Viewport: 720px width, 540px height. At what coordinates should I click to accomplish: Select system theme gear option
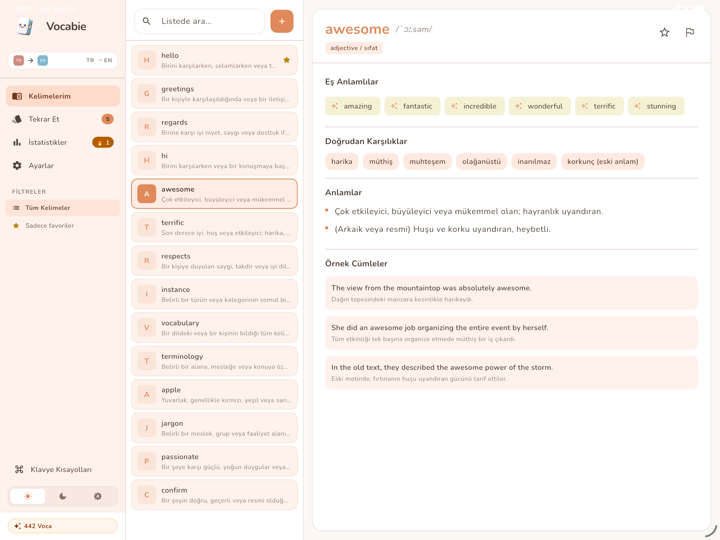click(x=98, y=496)
